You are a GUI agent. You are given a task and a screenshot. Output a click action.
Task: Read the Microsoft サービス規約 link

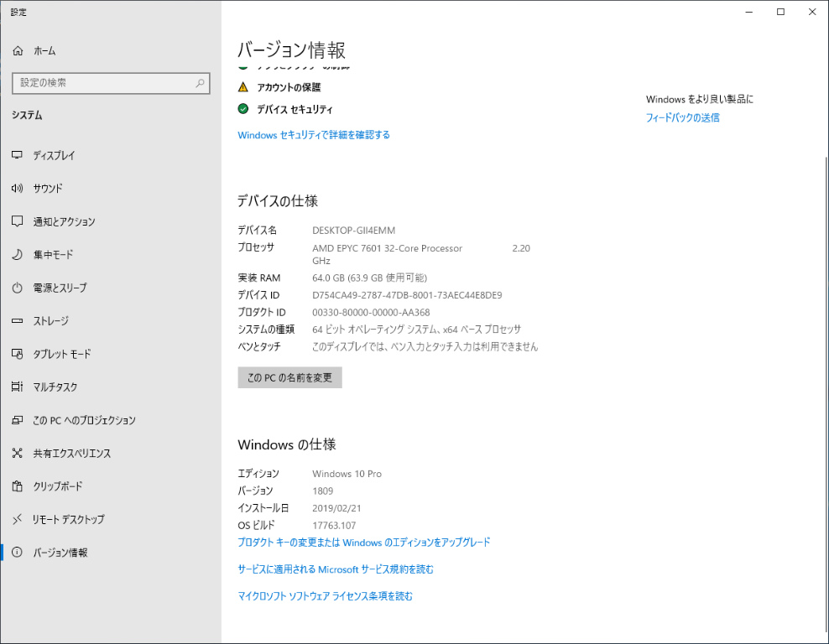[x=335, y=569]
